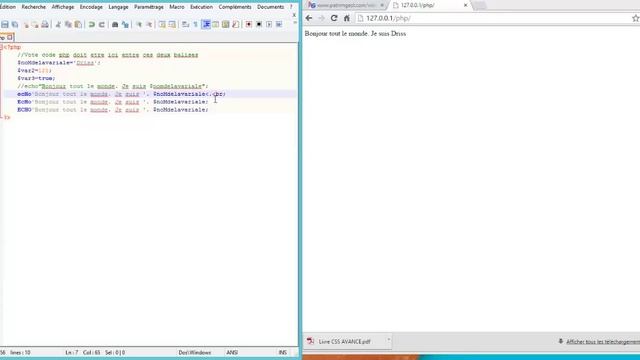Toggle synchronized vertical scrolling icon
Image resolution: width=640 pixels, height=360 pixels.
162,24
